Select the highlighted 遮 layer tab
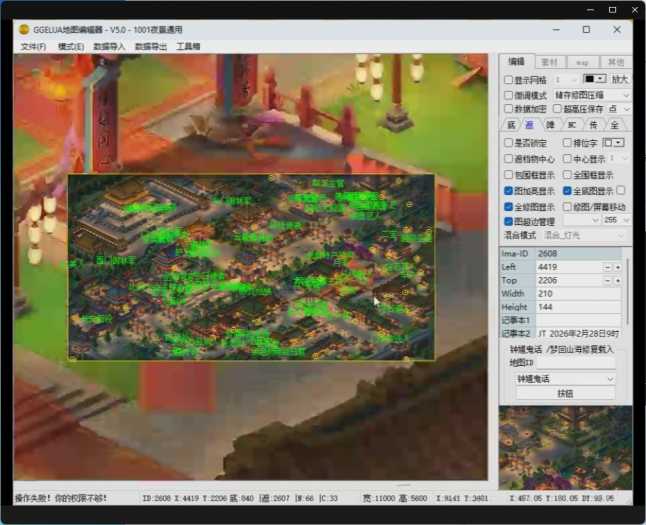Viewport: 646px width, 525px height. (529, 125)
